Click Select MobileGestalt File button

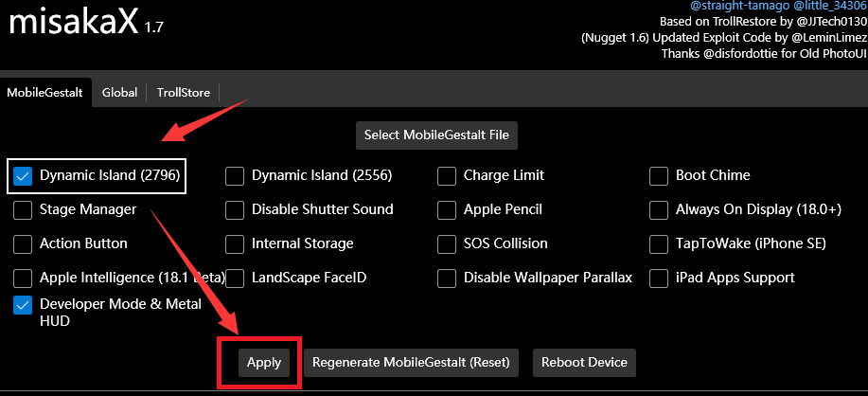click(x=436, y=135)
